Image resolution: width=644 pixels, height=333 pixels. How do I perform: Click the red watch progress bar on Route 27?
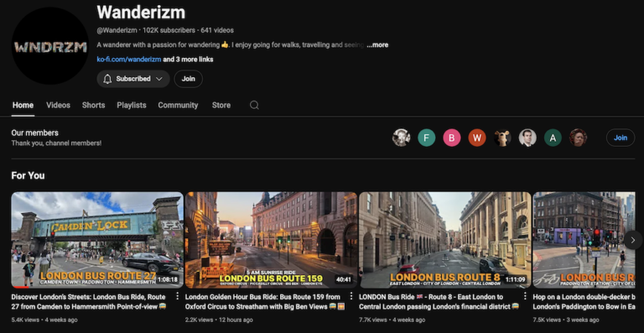click(x=20, y=287)
